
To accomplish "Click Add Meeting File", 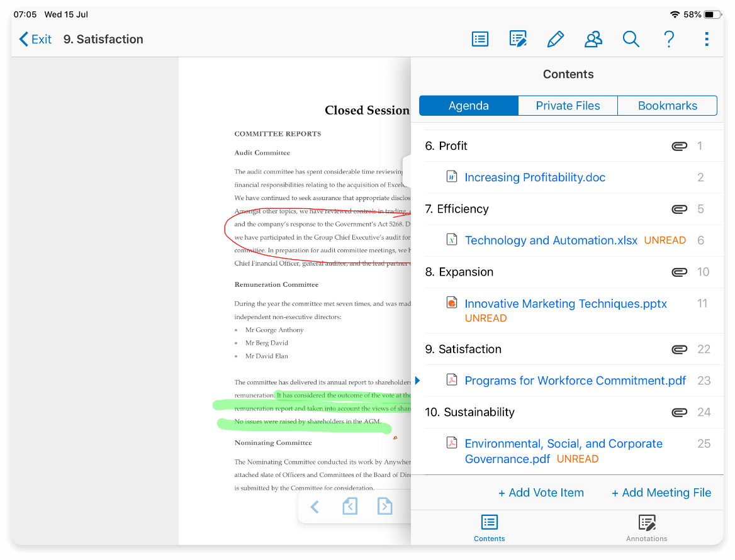I will coord(661,493).
